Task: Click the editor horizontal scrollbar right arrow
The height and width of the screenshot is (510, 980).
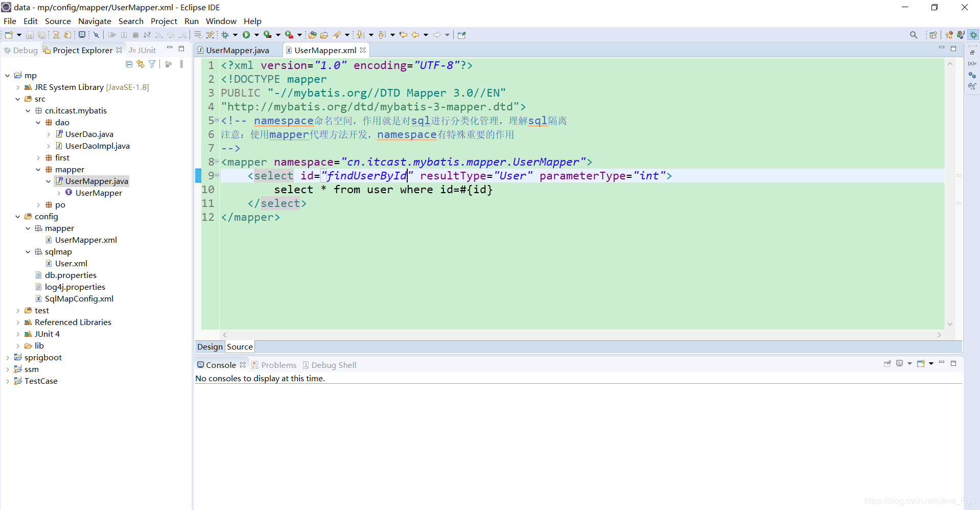Action: tap(939, 335)
